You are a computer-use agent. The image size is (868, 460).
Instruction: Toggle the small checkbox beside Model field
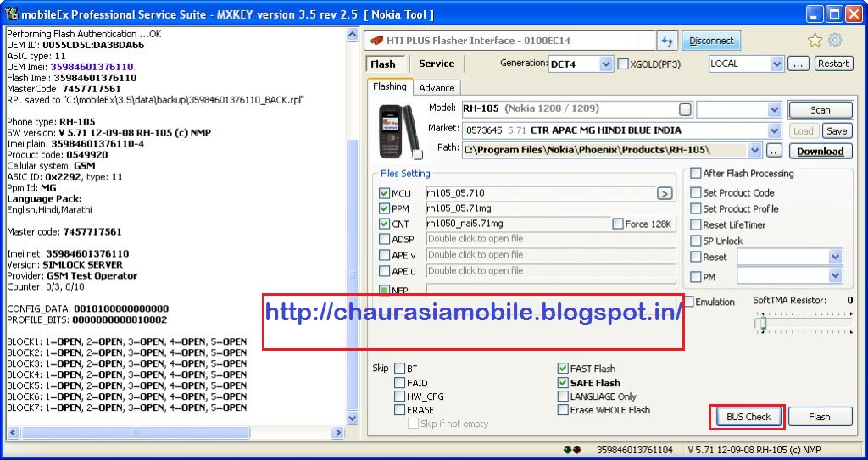(x=685, y=109)
